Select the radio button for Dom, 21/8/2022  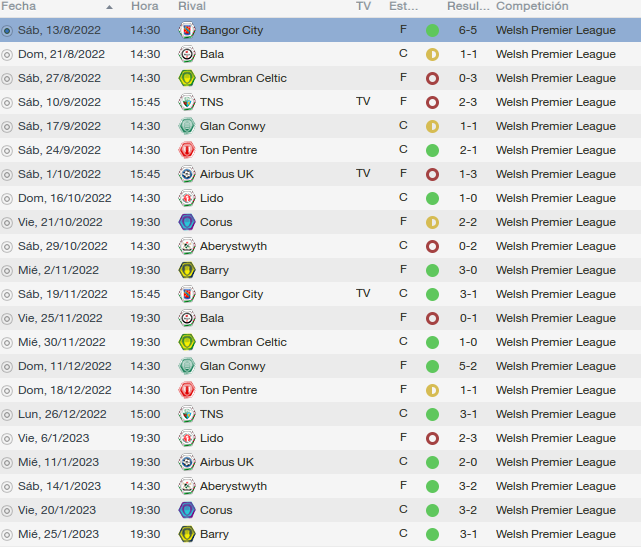tap(7, 54)
